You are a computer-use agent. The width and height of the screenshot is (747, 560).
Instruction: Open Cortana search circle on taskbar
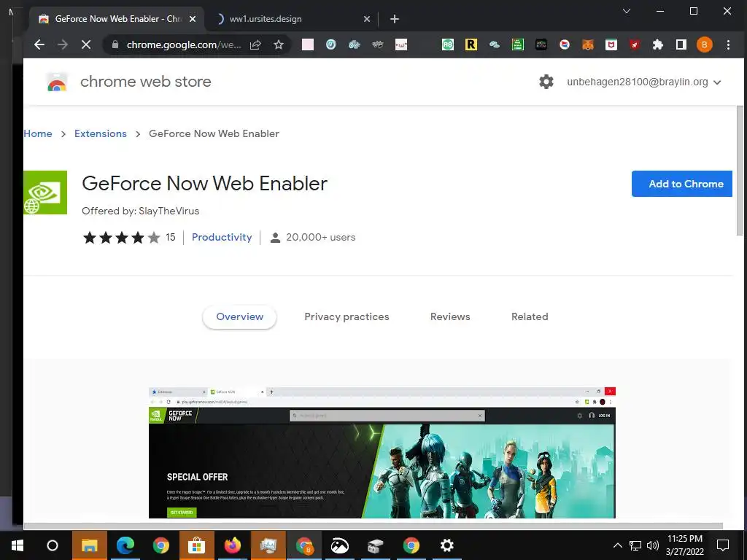point(53,545)
